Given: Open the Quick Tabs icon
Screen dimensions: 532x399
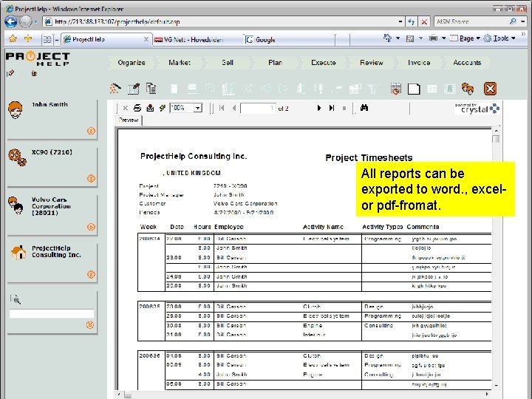Looking at the screenshot, I should 47,40.
